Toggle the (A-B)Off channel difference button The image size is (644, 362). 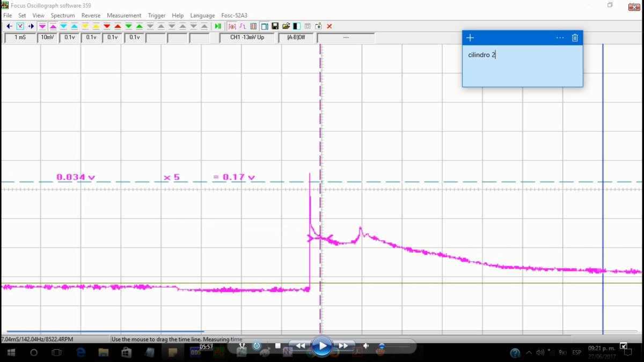pos(296,38)
